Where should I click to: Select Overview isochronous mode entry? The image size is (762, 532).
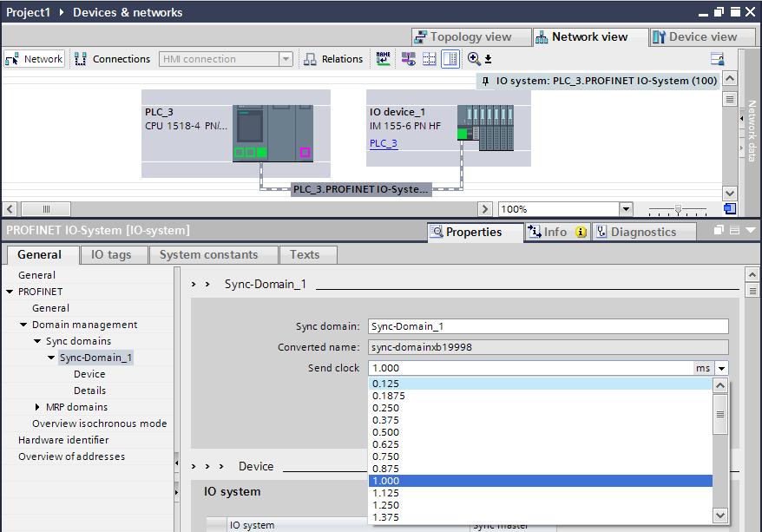[x=100, y=424]
